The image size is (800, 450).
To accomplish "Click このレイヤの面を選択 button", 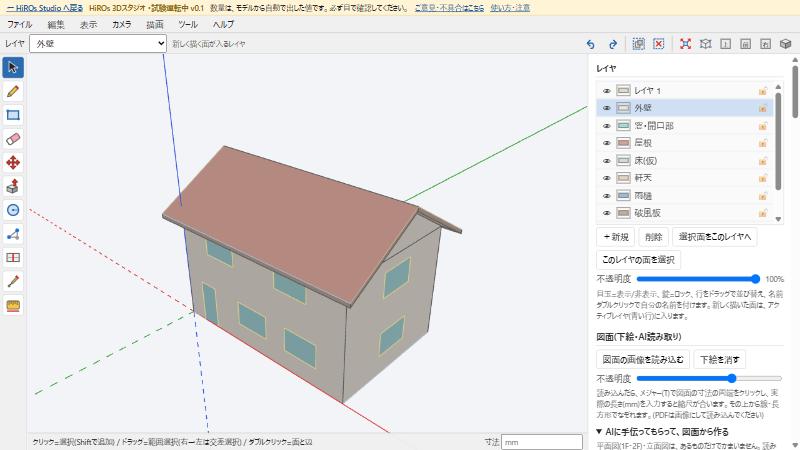I will (638, 260).
